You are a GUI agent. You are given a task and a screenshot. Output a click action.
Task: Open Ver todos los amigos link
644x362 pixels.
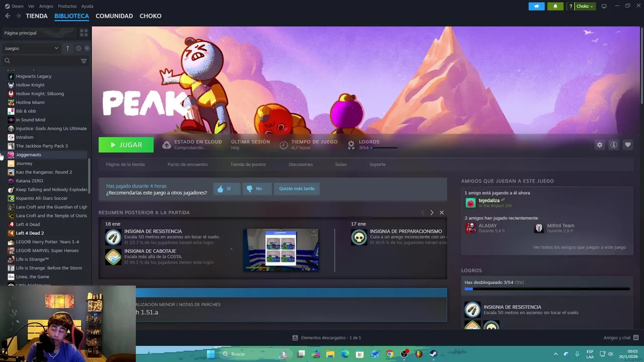pos(580,247)
